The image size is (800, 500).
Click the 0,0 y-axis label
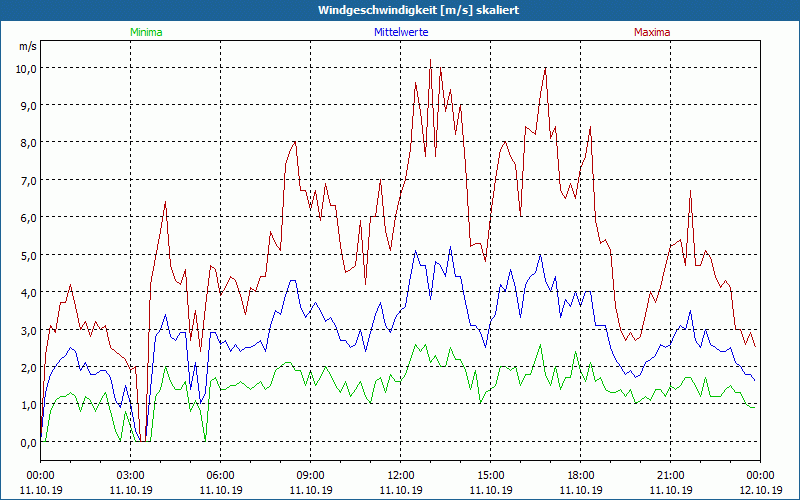[29, 443]
